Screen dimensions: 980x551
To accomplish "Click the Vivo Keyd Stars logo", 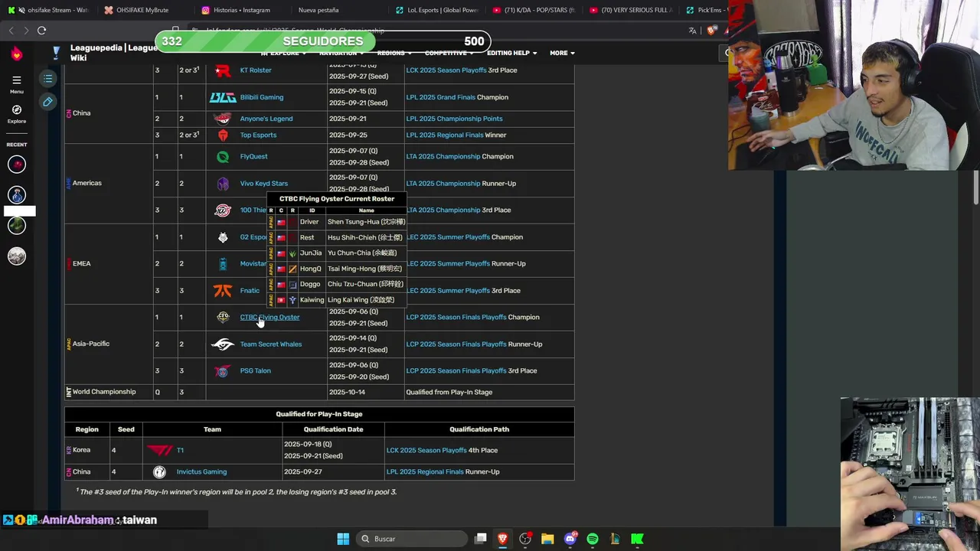I will (x=223, y=184).
